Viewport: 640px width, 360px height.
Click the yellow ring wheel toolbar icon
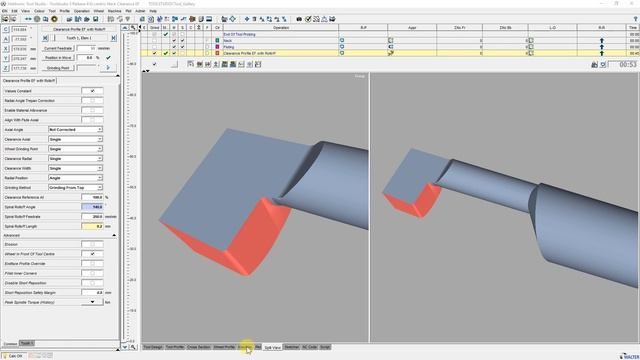pyautogui.click(x=54, y=19)
